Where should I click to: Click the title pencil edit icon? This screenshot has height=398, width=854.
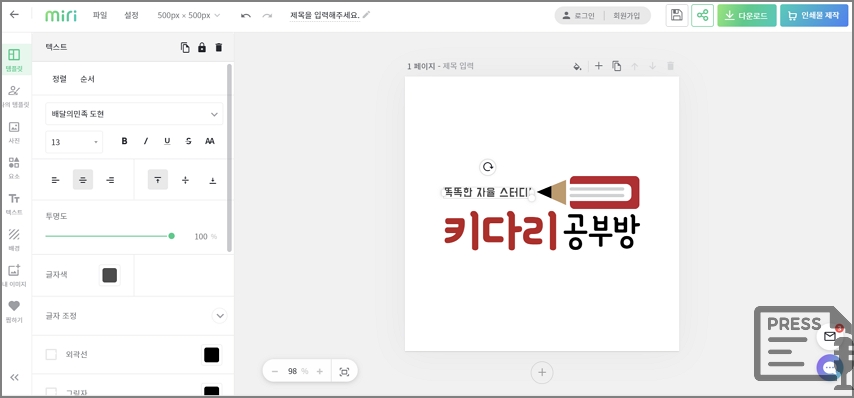click(366, 15)
